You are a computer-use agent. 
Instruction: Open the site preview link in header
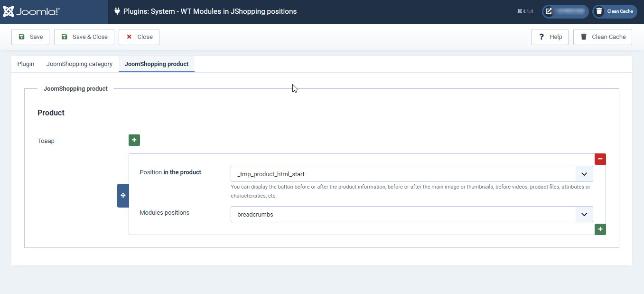point(565,11)
